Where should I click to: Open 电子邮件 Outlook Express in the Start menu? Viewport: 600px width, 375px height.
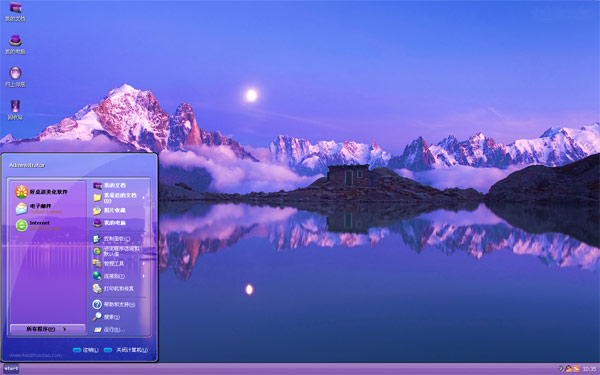39,209
